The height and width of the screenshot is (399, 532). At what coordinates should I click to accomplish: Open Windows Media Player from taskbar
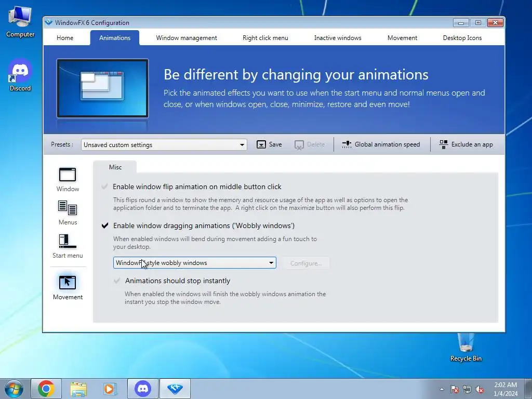pyautogui.click(x=110, y=389)
